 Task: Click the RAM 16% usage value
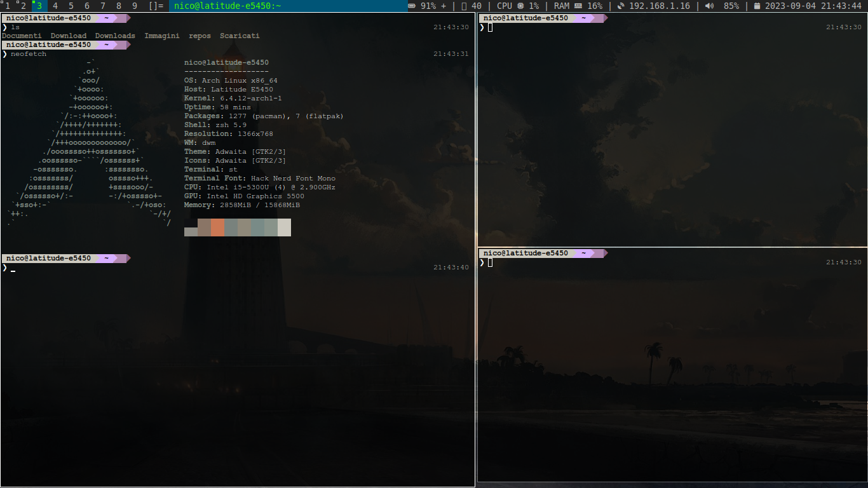(595, 6)
